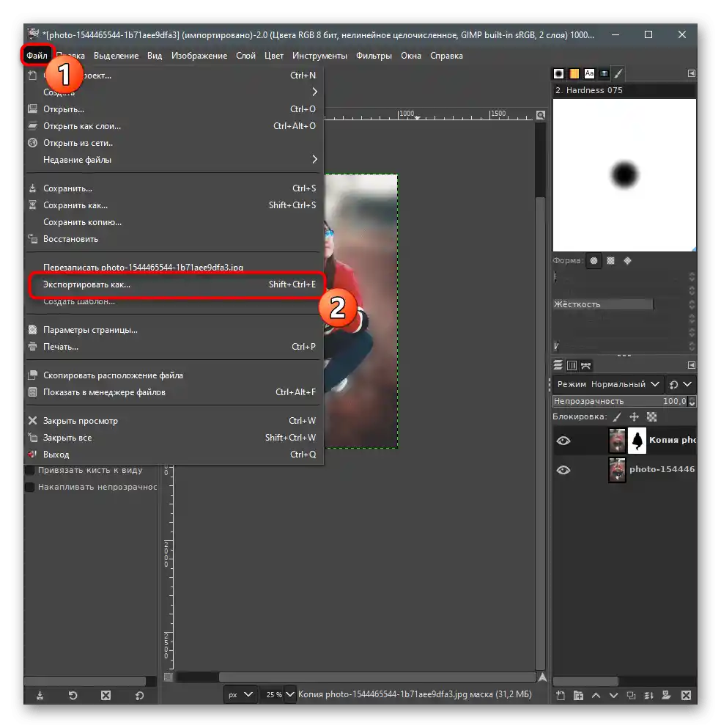The width and height of the screenshot is (721, 728).
Task: Click zoom-on-resize icon above vertical scrollbar
Action: click(x=541, y=114)
